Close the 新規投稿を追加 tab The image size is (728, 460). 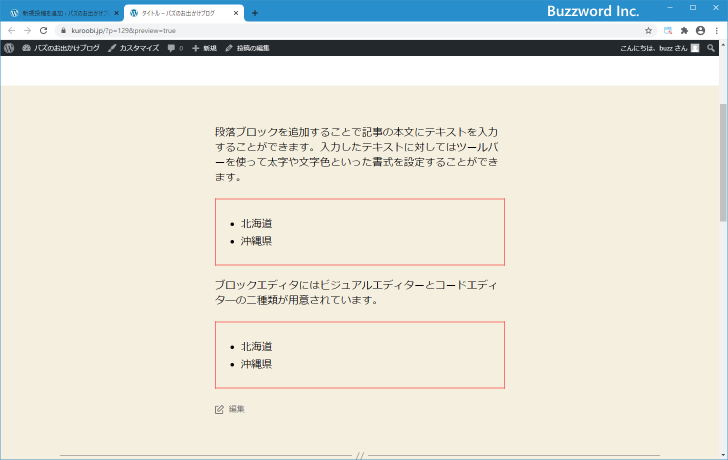(x=116, y=13)
